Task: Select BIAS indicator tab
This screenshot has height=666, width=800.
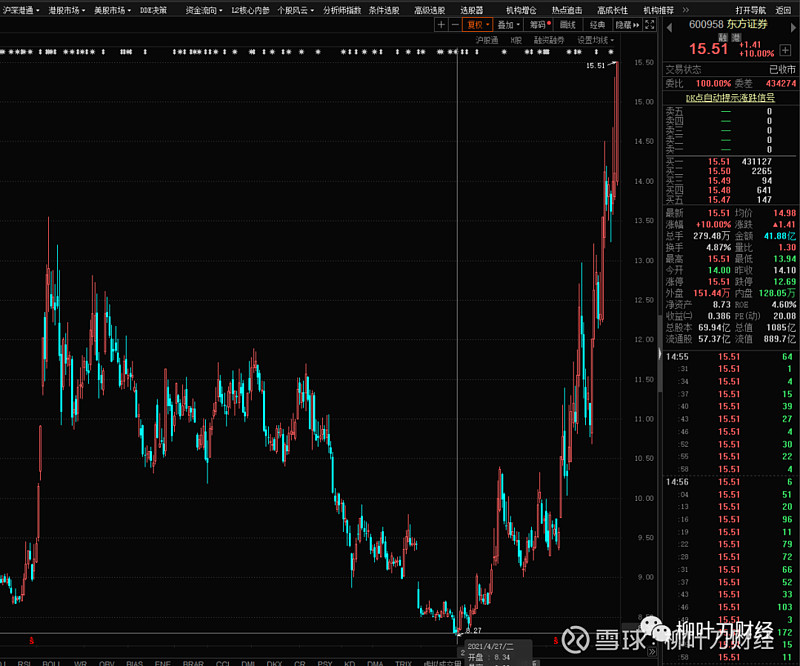Action: [x=134, y=663]
